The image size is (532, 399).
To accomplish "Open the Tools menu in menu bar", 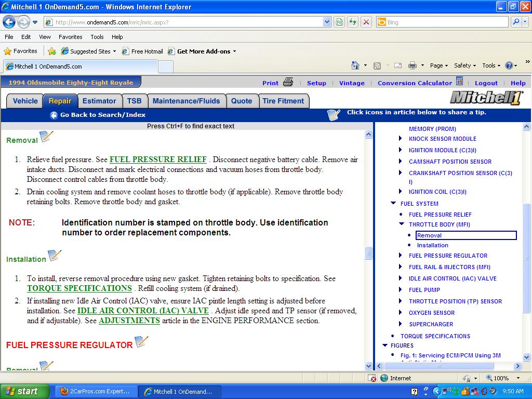I will 97,37.
